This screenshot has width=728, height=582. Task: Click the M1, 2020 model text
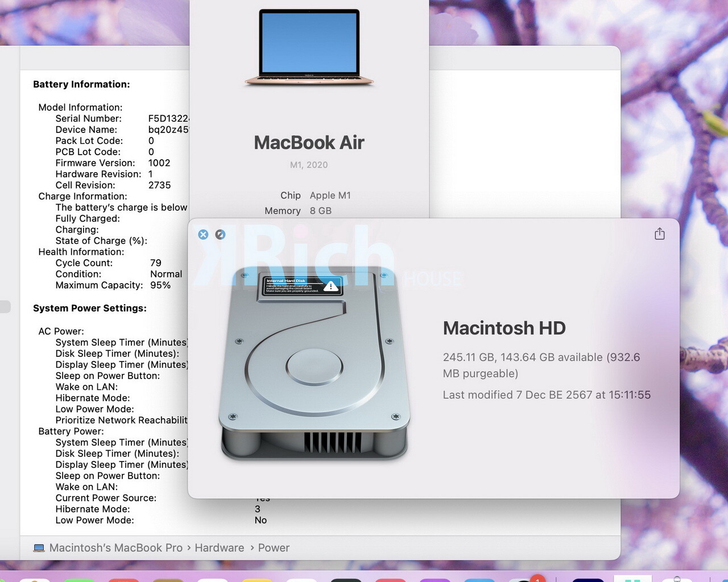point(309,165)
